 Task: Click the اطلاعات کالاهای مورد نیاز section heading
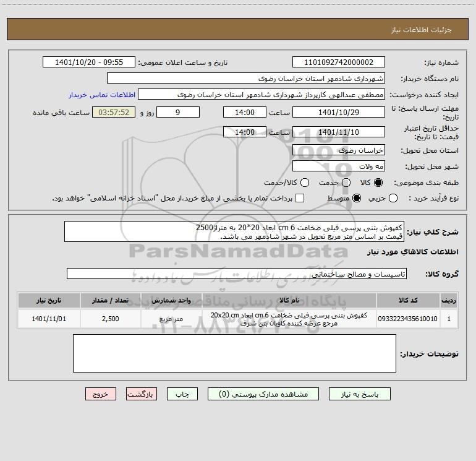tap(412, 252)
